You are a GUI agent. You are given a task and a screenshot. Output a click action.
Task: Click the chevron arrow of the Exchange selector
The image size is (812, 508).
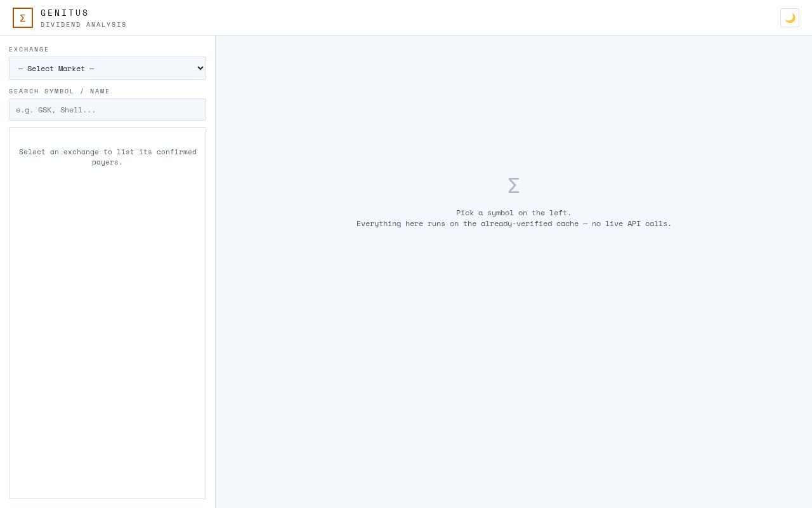(200, 68)
